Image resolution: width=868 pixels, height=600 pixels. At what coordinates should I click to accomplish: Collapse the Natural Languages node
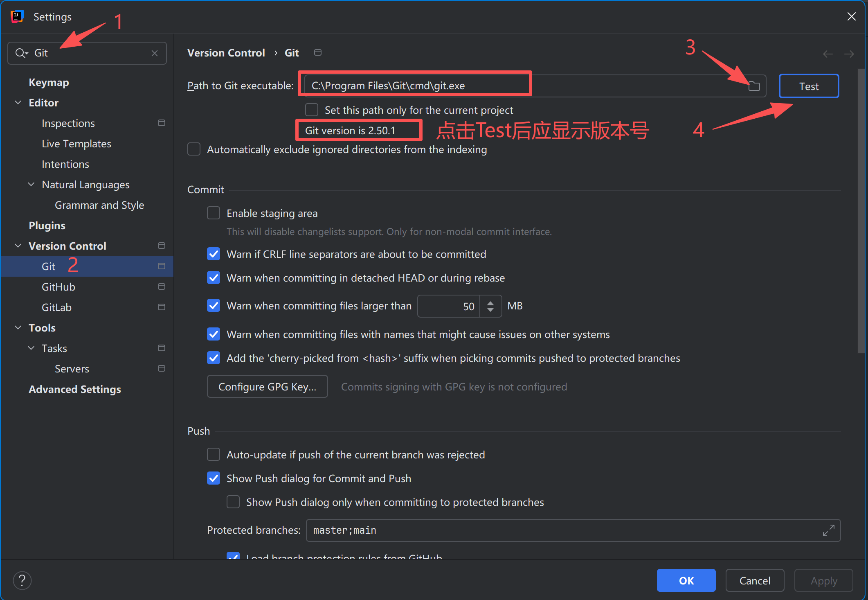tap(31, 185)
